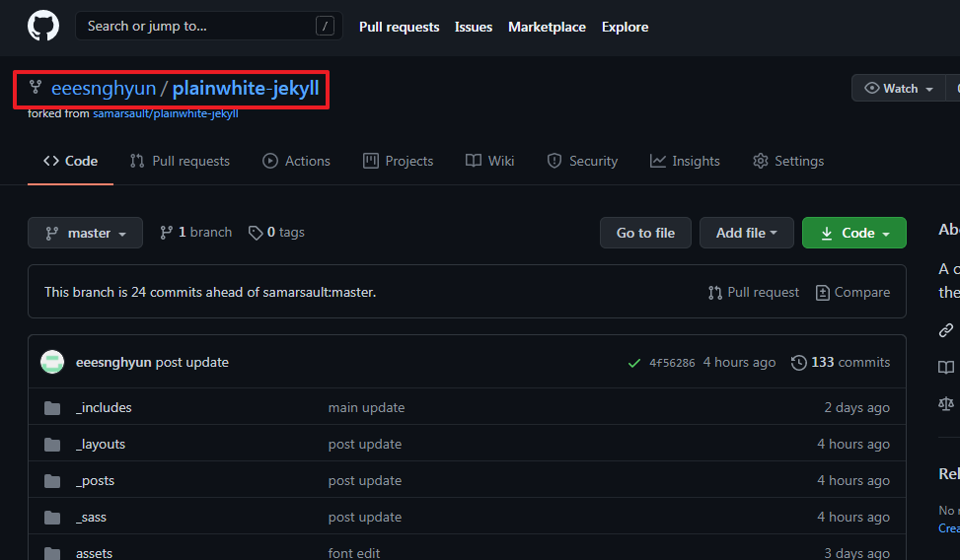The width and height of the screenshot is (960, 560).
Task: Switch to the Wiki tab
Action: (x=489, y=161)
